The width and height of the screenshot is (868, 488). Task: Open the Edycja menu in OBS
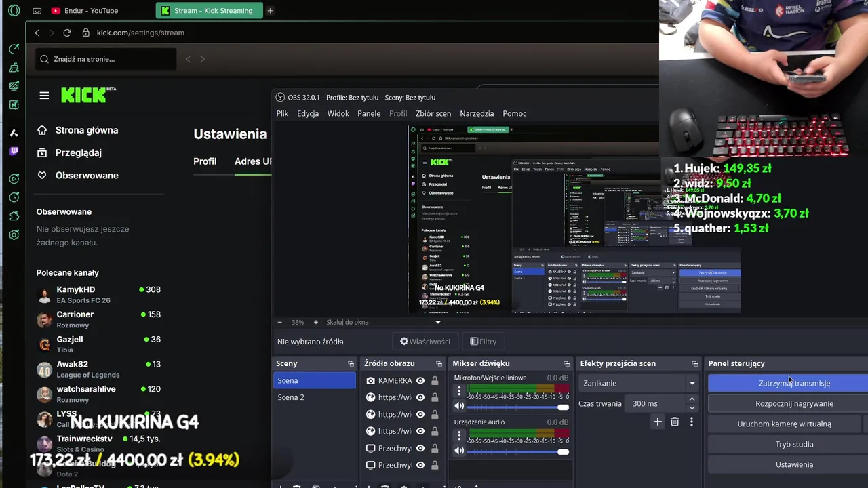[308, 113]
